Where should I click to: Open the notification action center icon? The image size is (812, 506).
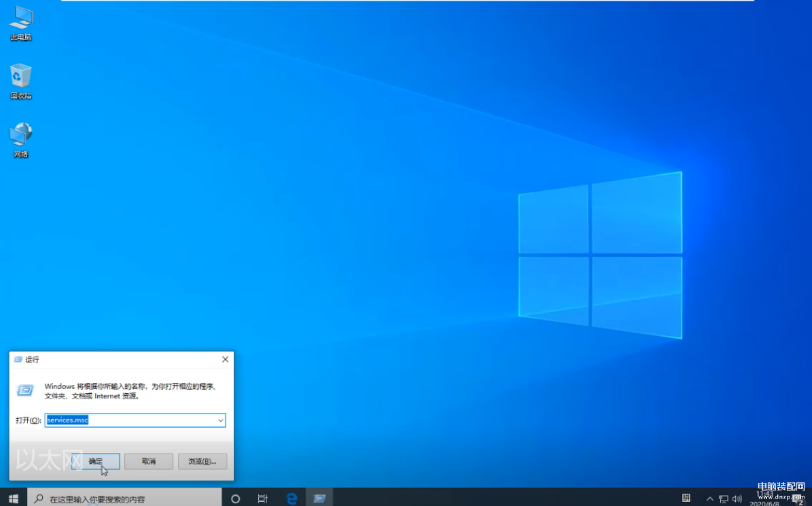(799, 501)
